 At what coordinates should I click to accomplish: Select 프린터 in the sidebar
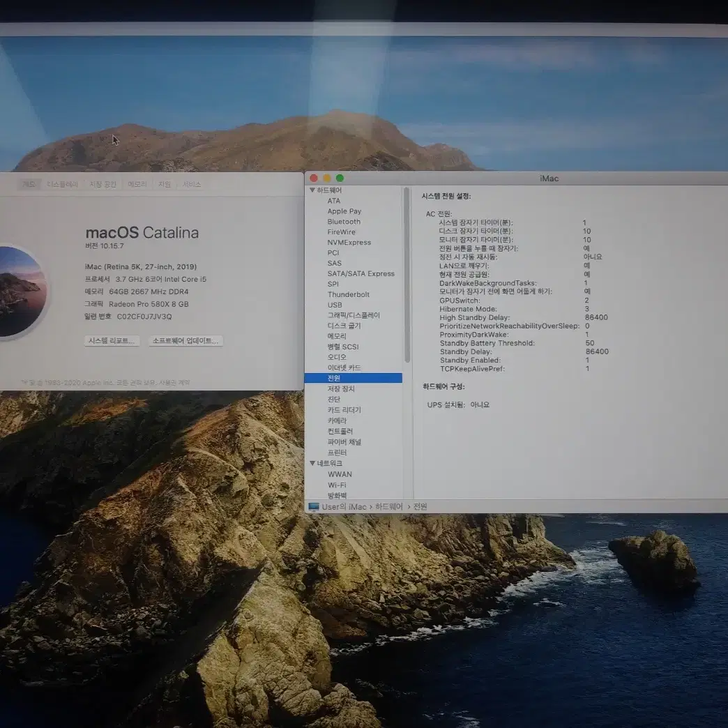click(337, 453)
